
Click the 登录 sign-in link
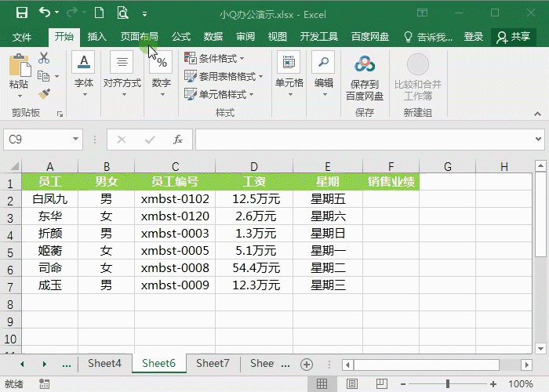coord(474,36)
